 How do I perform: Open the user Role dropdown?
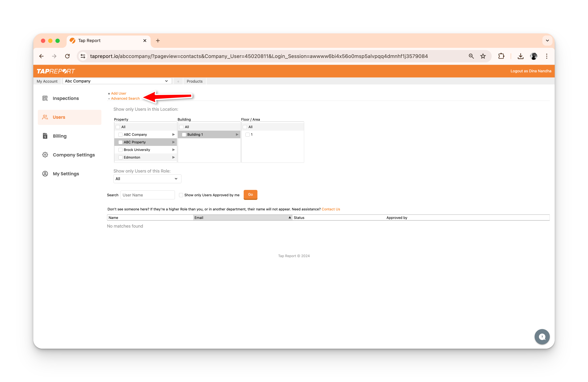pyautogui.click(x=147, y=179)
